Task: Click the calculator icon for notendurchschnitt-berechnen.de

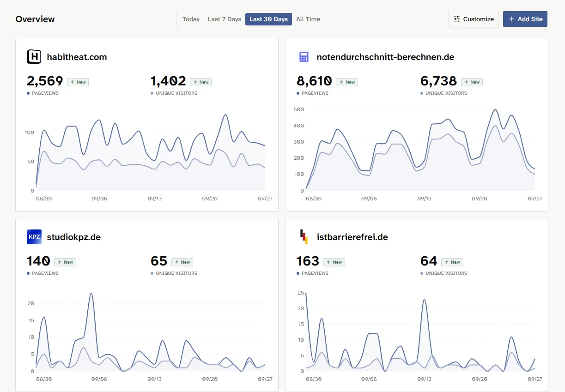Action: [x=304, y=57]
